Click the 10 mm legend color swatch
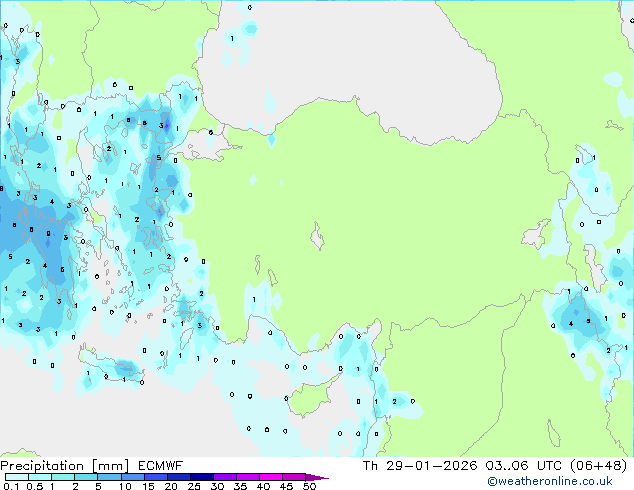634x490 pixels. 132,477
